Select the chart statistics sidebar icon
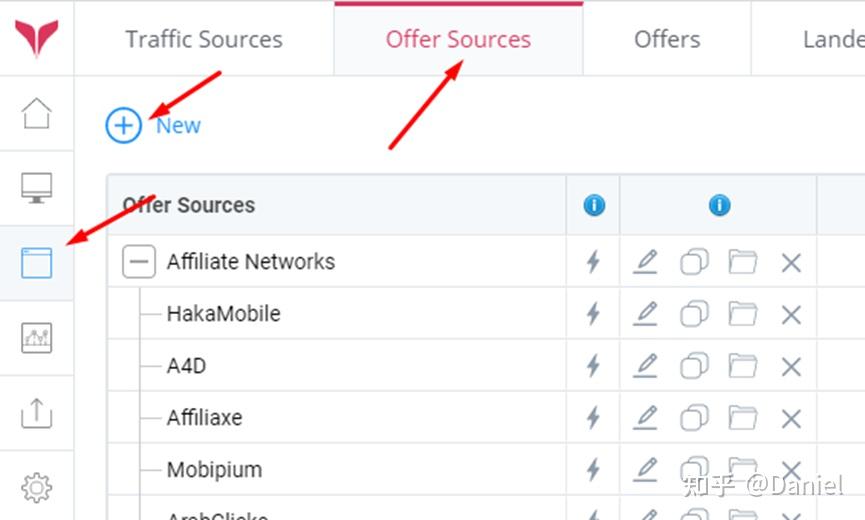The width and height of the screenshot is (865, 520). pos(36,338)
